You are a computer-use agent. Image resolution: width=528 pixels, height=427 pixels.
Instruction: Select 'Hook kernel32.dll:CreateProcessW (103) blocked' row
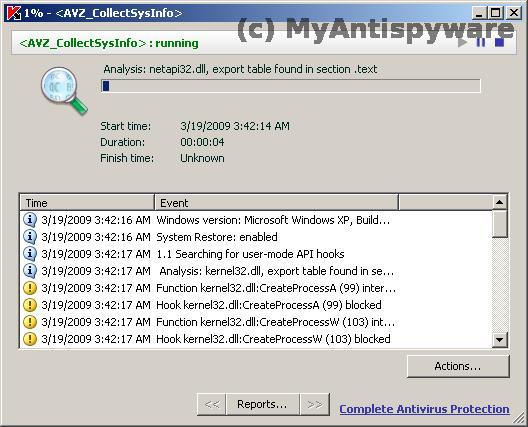coord(256,339)
